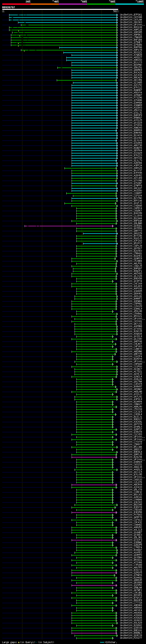Click the UniRef100_B9MTR6 entry
The width and height of the screenshot is (146, 644).
point(131,48)
